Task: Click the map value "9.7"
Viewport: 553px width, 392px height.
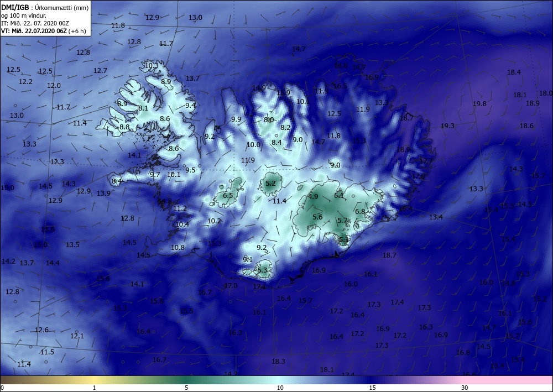Action: pyautogui.click(x=155, y=175)
